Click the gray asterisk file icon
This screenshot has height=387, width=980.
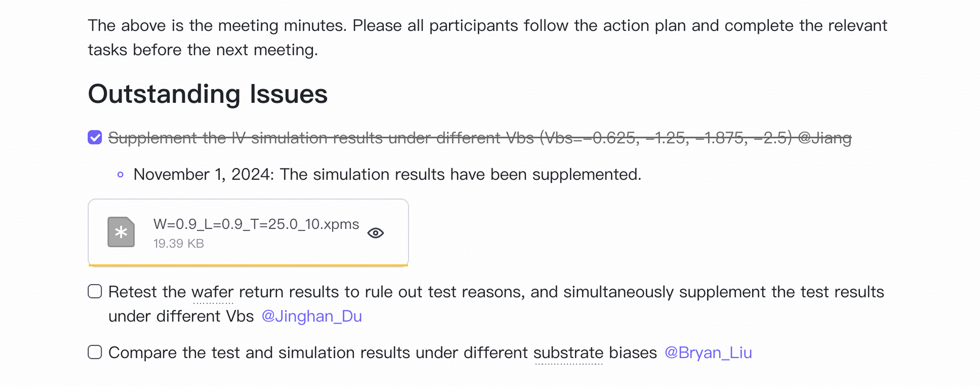click(121, 232)
